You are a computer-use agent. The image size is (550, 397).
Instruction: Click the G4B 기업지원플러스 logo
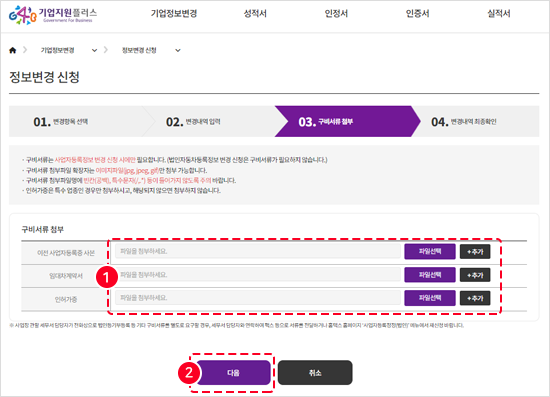[x=53, y=15]
